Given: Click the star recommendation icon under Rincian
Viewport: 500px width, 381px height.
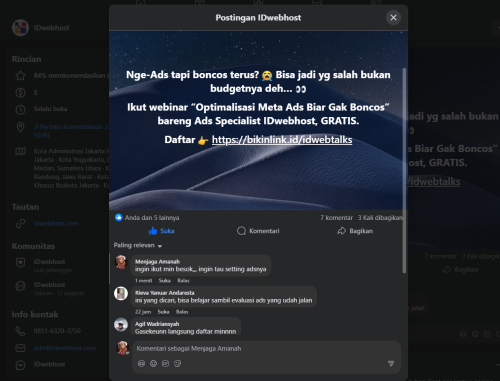Looking at the screenshot, I should pyautogui.click(x=20, y=76).
